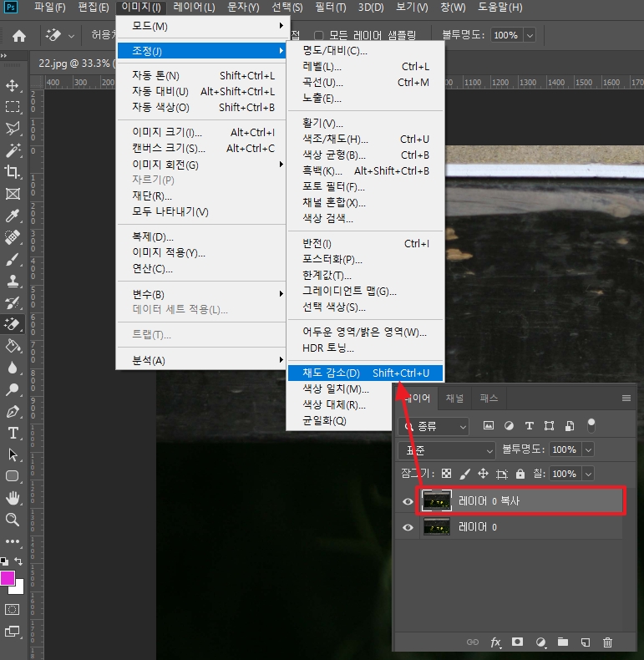Toggle lock transparent pixels
The image size is (644, 660).
(447, 474)
